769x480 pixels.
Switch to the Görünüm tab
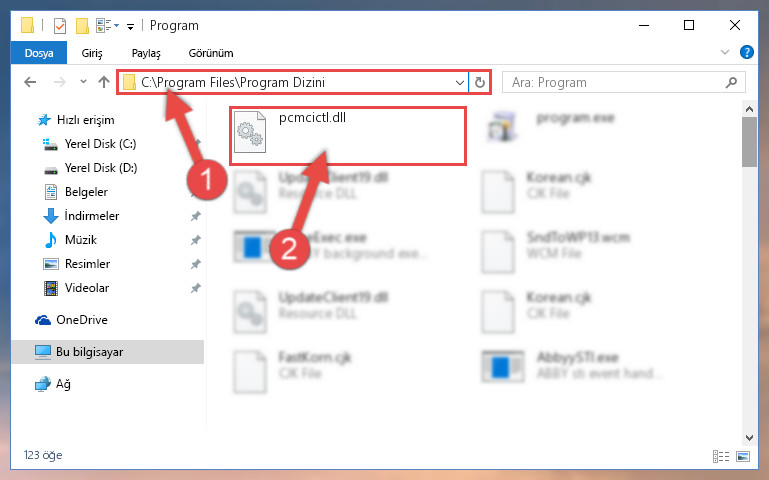click(211, 53)
